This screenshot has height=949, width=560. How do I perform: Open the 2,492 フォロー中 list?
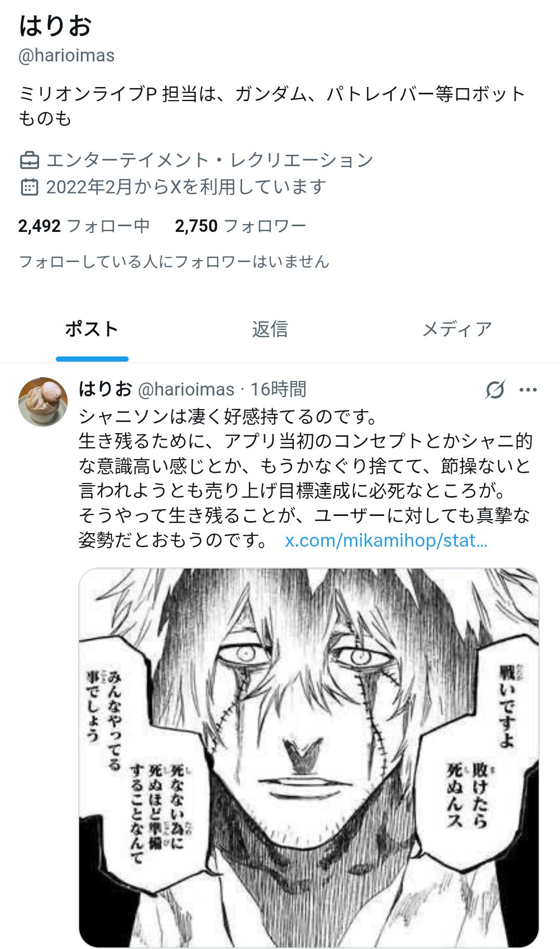click(84, 226)
